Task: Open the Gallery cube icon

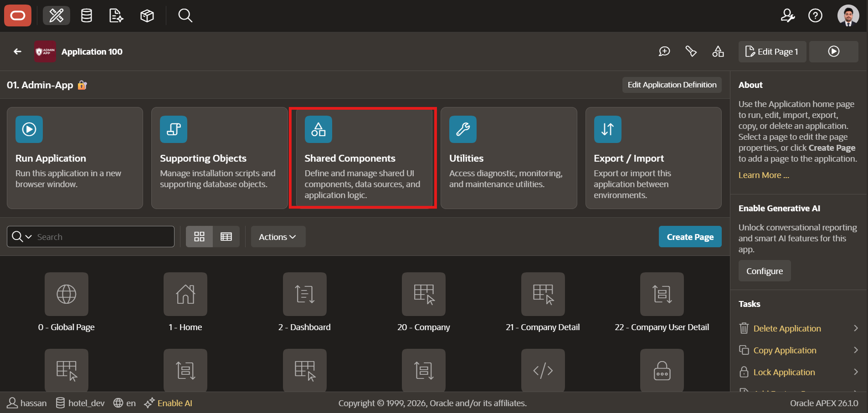Action: coord(147,15)
